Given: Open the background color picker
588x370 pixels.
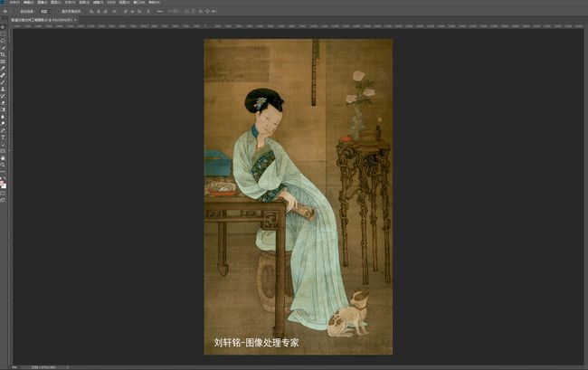Looking at the screenshot, I should (x=5, y=186).
